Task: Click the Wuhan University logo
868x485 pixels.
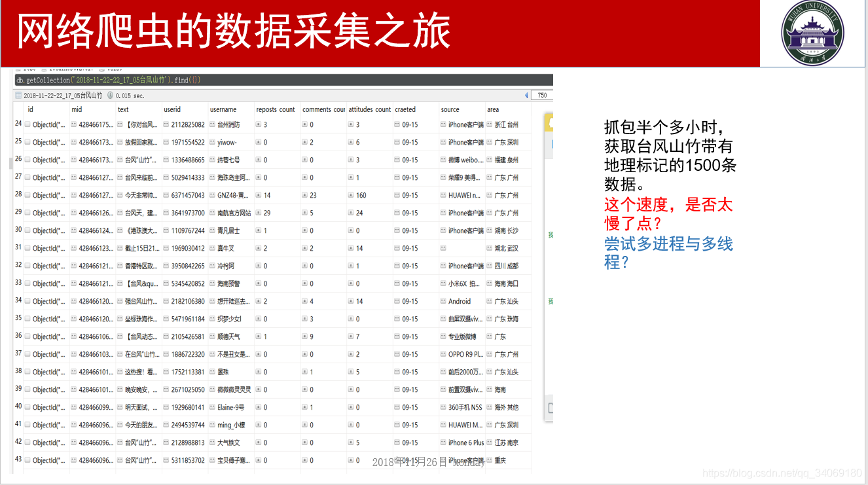Action: coord(812,32)
